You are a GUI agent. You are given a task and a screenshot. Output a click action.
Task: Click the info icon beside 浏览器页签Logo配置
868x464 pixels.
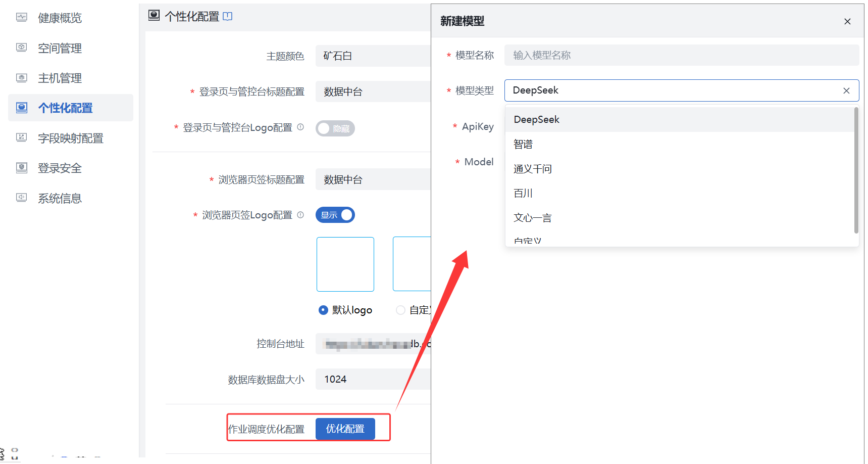pos(301,214)
